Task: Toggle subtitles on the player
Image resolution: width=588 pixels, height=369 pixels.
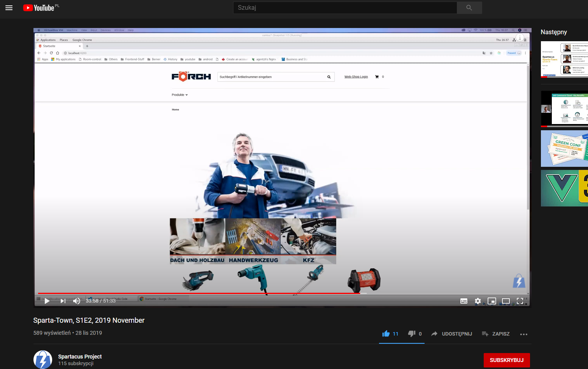Action: click(464, 301)
